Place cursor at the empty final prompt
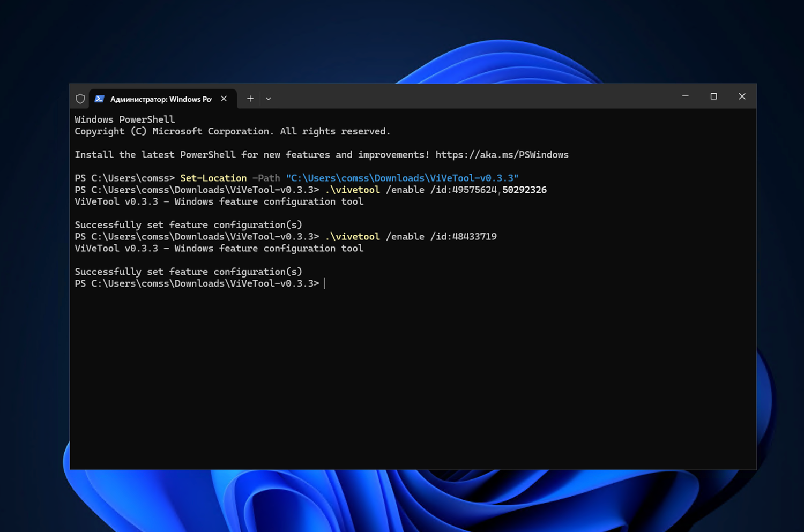 (325, 283)
